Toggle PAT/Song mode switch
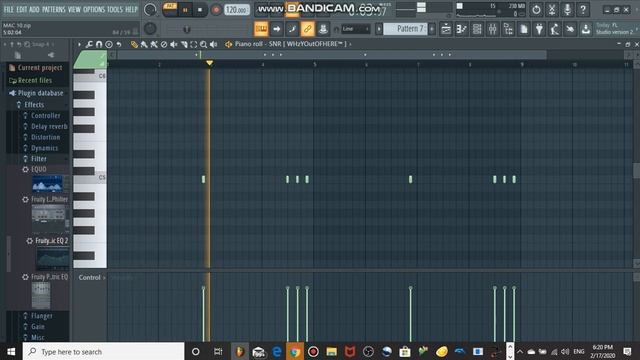The image size is (640, 360). click(170, 9)
